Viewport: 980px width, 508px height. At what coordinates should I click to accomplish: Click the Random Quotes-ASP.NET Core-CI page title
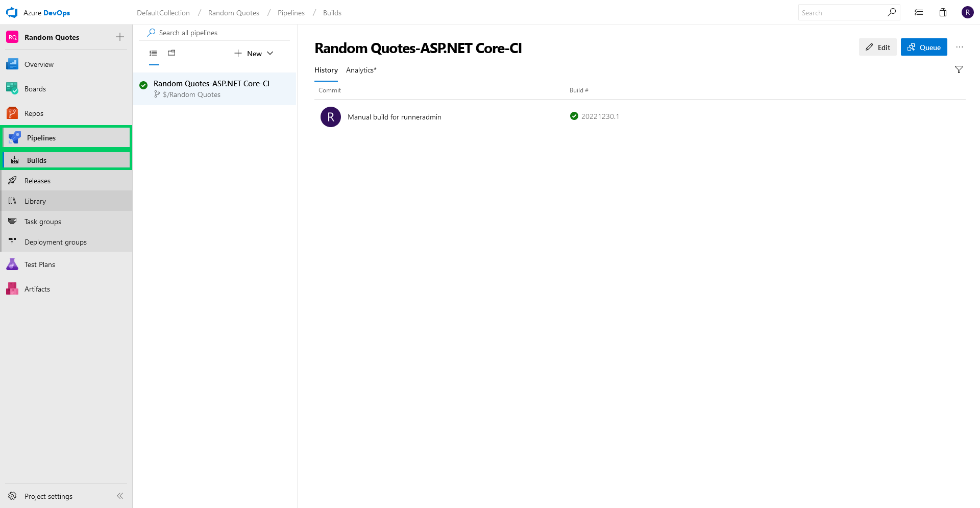(x=418, y=48)
